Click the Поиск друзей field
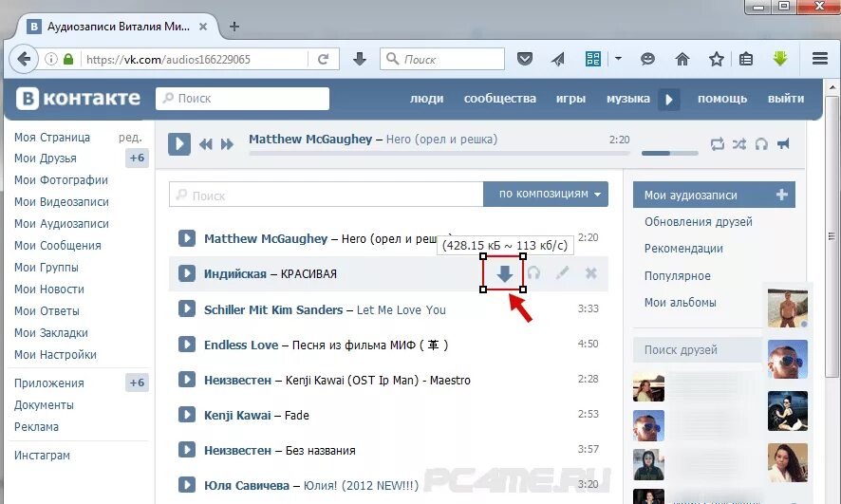Viewport: 841px width, 504px height. 698,349
